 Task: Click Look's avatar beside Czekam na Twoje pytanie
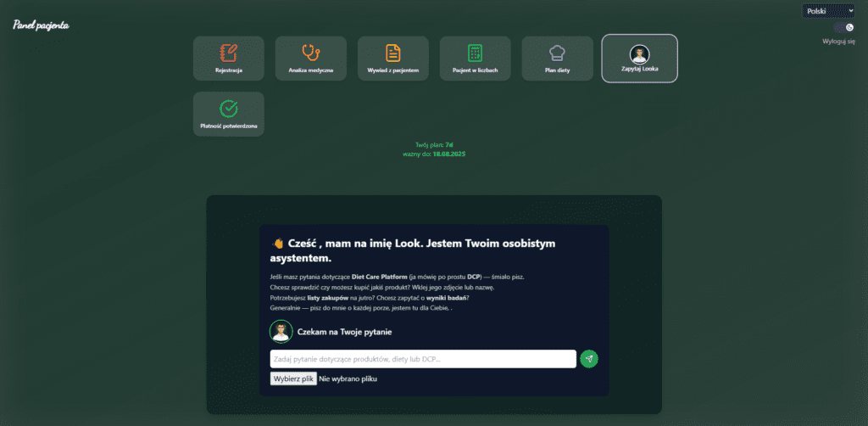coord(281,331)
